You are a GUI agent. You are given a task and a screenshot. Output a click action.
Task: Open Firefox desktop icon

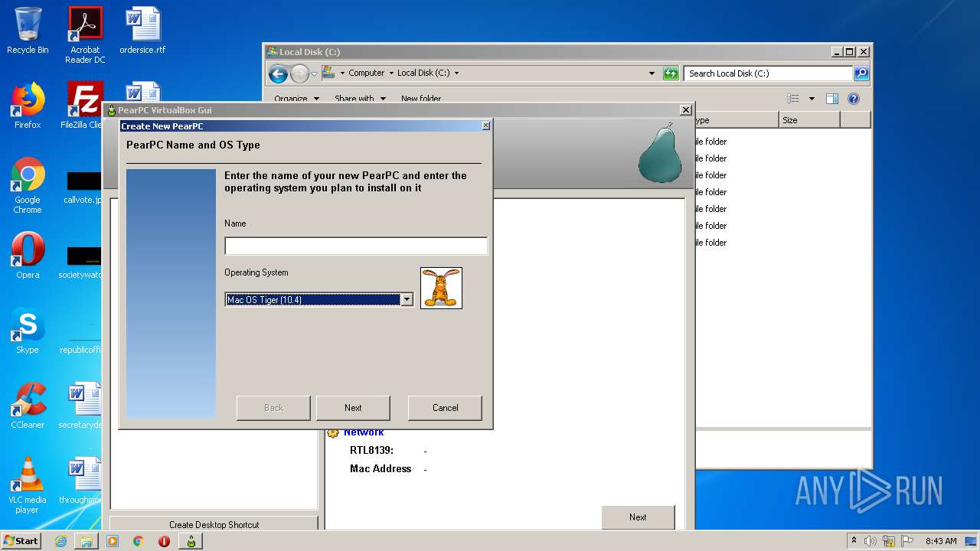(28, 106)
